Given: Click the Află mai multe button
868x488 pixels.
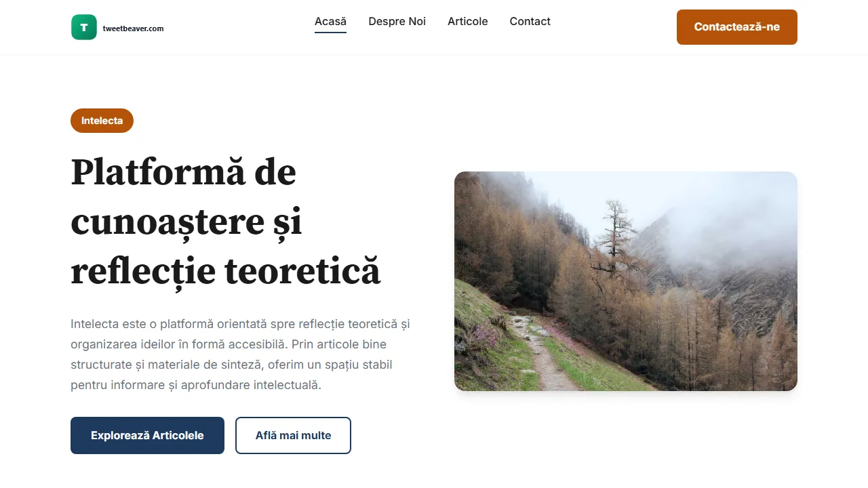Looking at the screenshot, I should [x=293, y=435].
